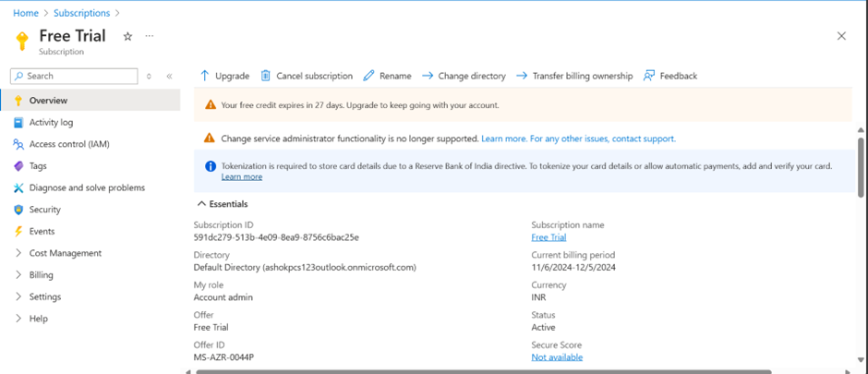Click the sidebar Search input field
This screenshot has width=868, height=374.
pos(78,76)
